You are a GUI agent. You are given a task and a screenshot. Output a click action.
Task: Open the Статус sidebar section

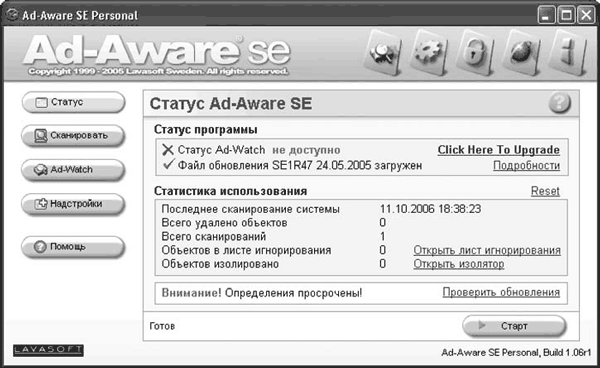[x=73, y=103]
